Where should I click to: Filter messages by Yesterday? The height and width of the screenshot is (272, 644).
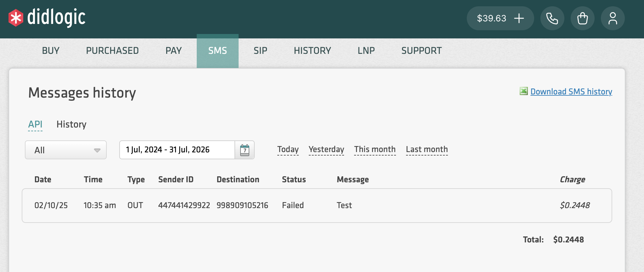(326, 149)
